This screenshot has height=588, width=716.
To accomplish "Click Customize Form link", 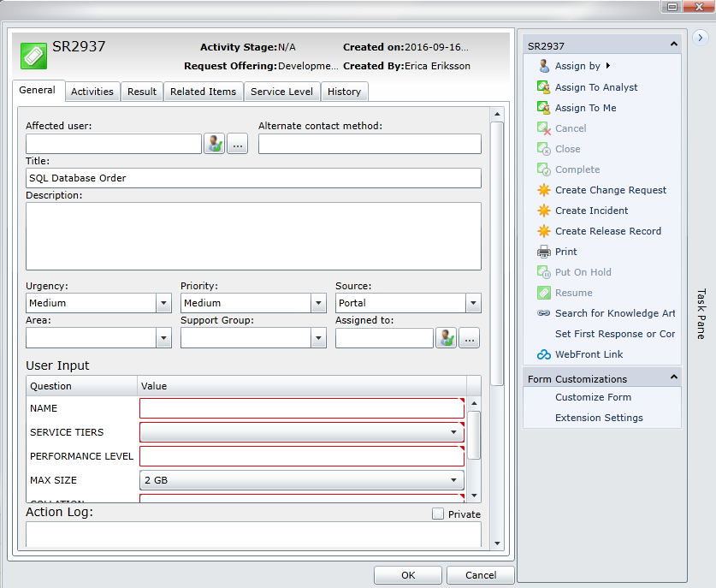I will [x=593, y=397].
